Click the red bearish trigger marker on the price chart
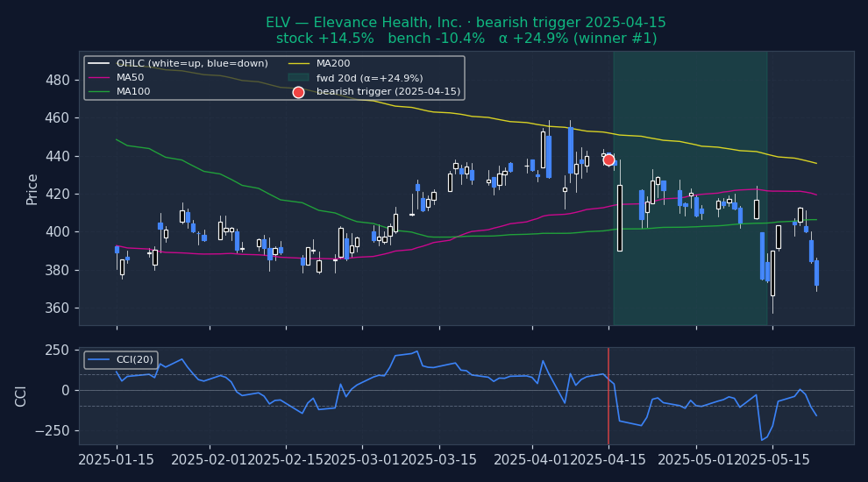 [608, 159]
